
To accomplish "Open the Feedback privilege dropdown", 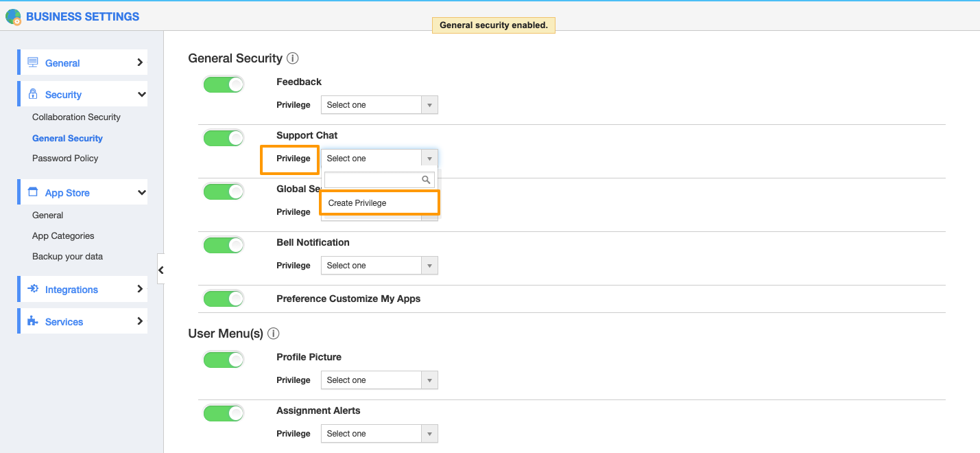I will click(379, 105).
